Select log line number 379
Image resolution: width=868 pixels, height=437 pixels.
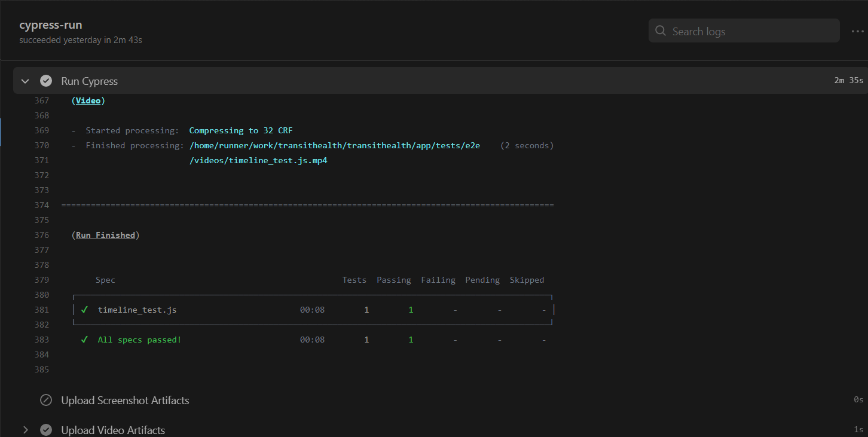click(x=42, y=280)
